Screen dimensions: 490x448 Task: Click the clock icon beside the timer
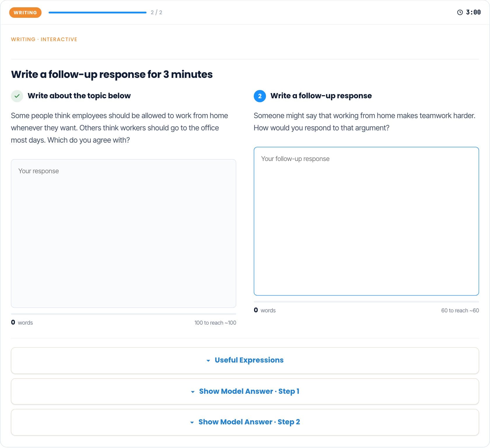(460, 12)
